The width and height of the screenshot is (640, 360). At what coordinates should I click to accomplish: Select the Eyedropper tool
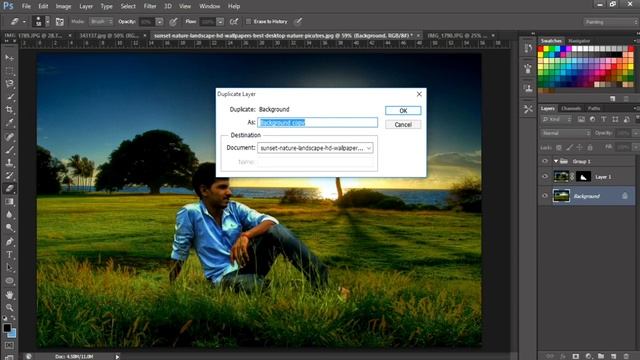tap(9, 122)
